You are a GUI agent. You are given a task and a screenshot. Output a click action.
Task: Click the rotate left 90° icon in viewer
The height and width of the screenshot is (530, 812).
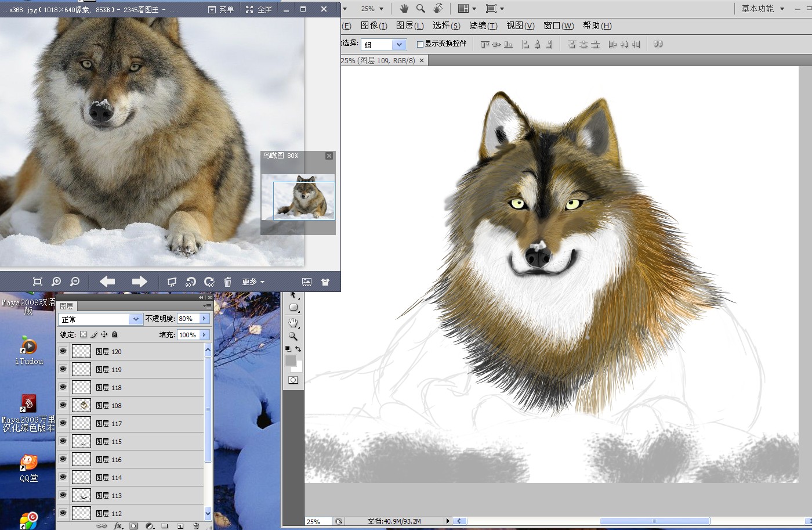(190, 282)
